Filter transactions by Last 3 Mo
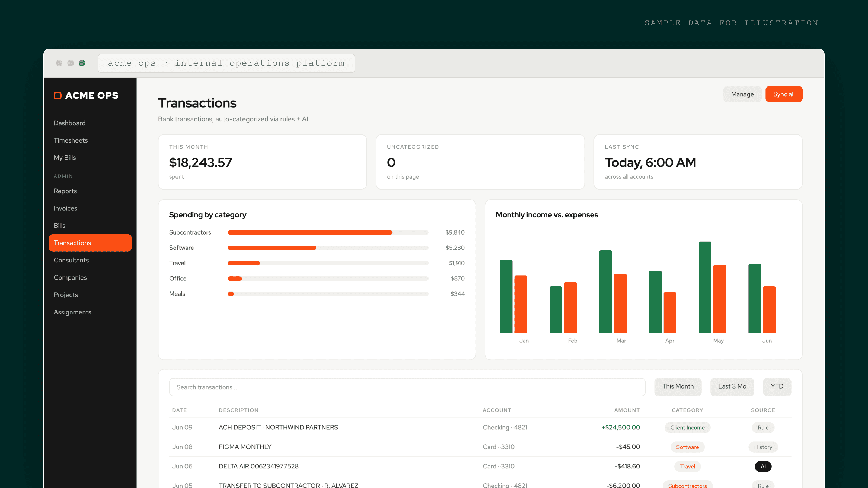 (x=732, y=387)
